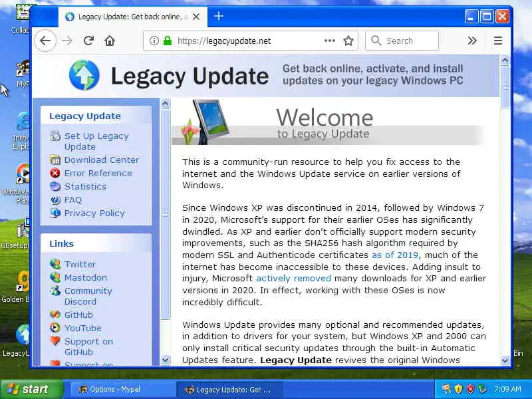
Task: Open the Error Reference link
Action: [98, 173]
